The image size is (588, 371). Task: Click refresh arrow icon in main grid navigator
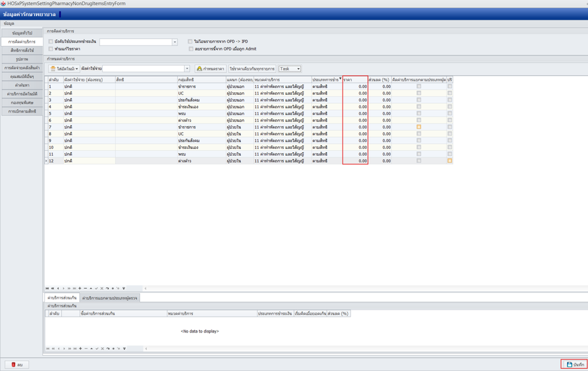[107, 288]
